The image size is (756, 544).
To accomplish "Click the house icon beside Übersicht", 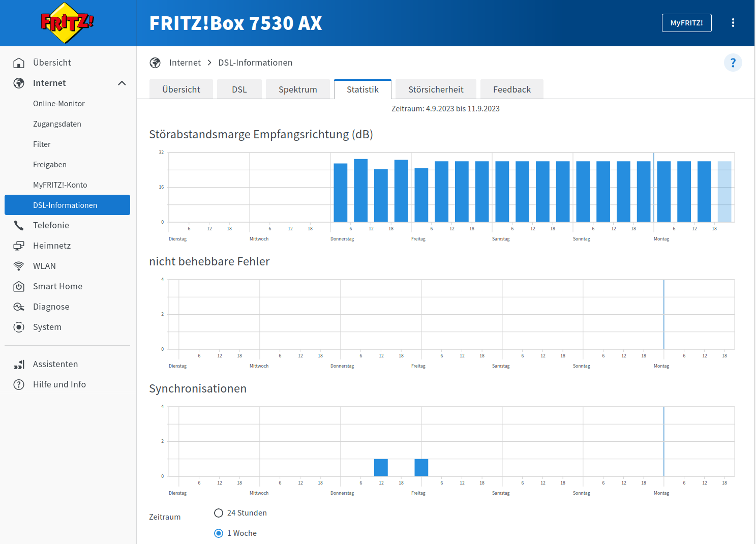I will 19,63.
